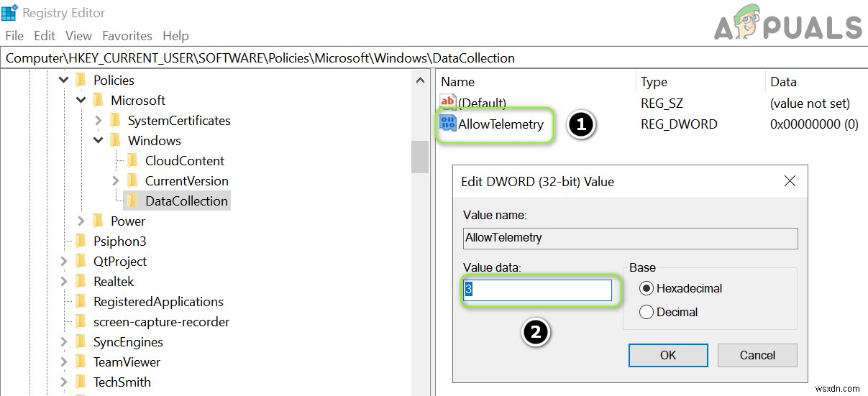Expand the CurrentVersion tree node

click(x=116, y=180)
